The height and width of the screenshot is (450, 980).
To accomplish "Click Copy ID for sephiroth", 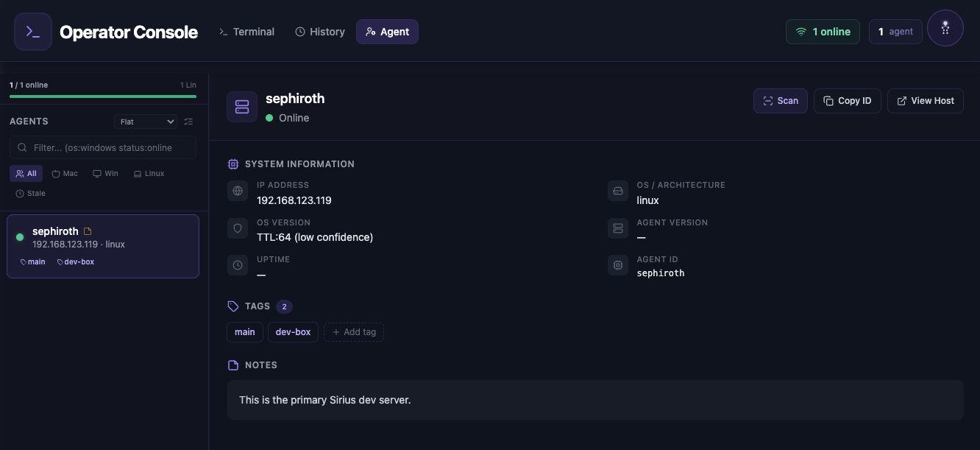I will (x=847, y=100).
